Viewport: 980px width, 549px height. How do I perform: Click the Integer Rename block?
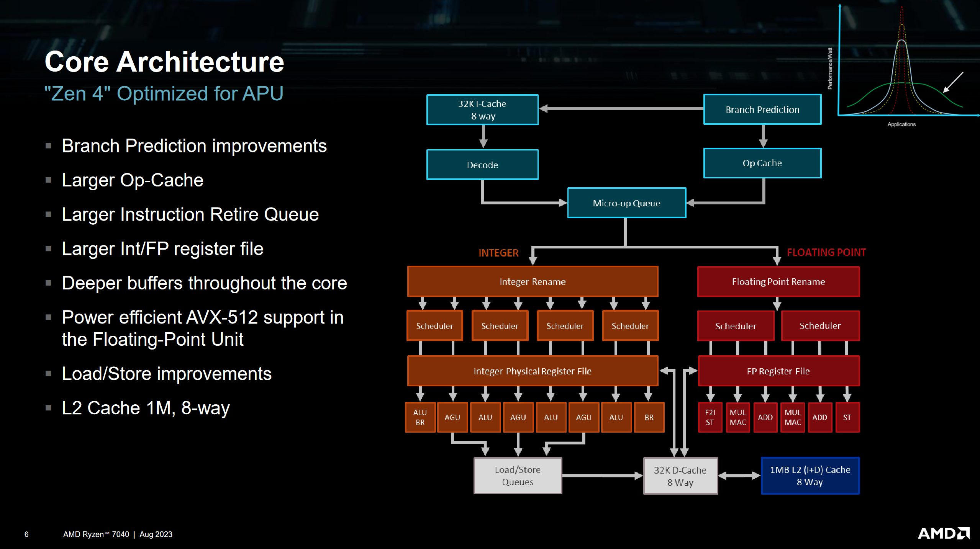533,281
